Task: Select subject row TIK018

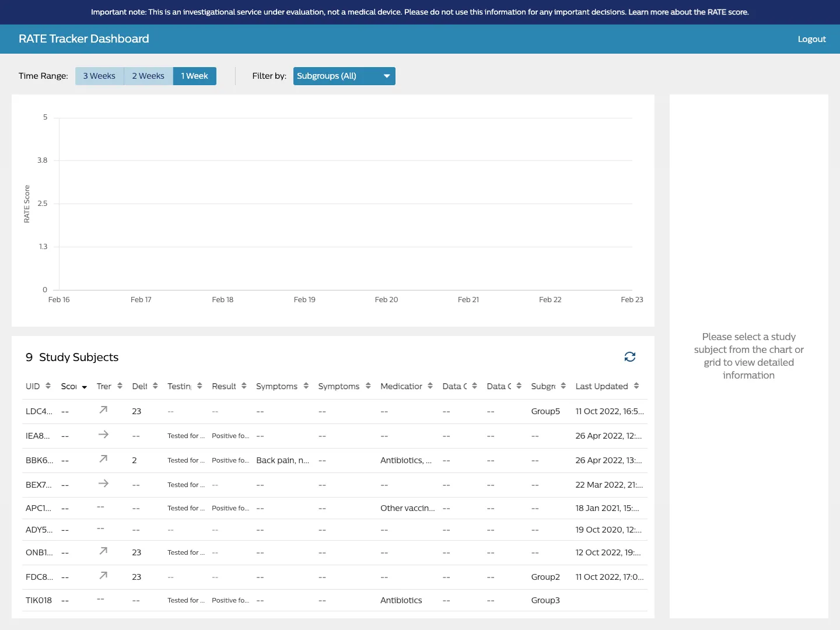Action: click(335, 600)
